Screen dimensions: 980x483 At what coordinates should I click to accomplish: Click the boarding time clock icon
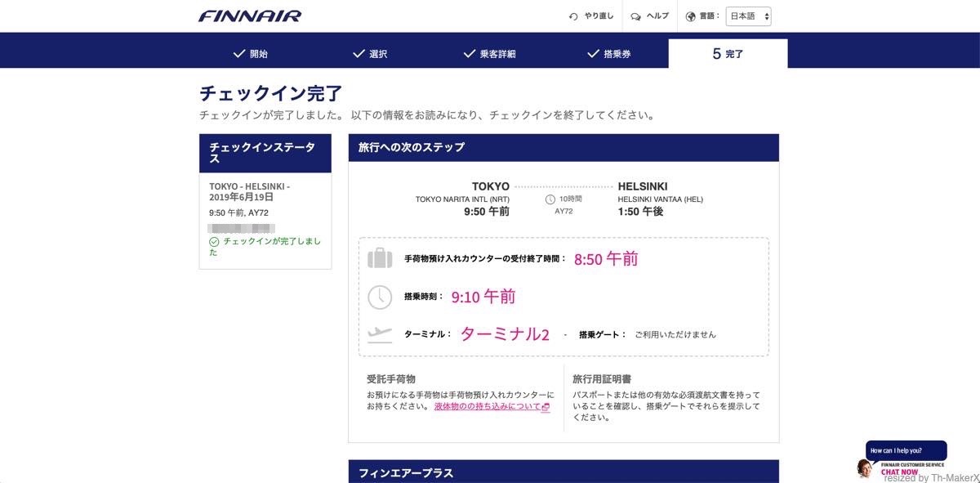(x=380, y=297)
